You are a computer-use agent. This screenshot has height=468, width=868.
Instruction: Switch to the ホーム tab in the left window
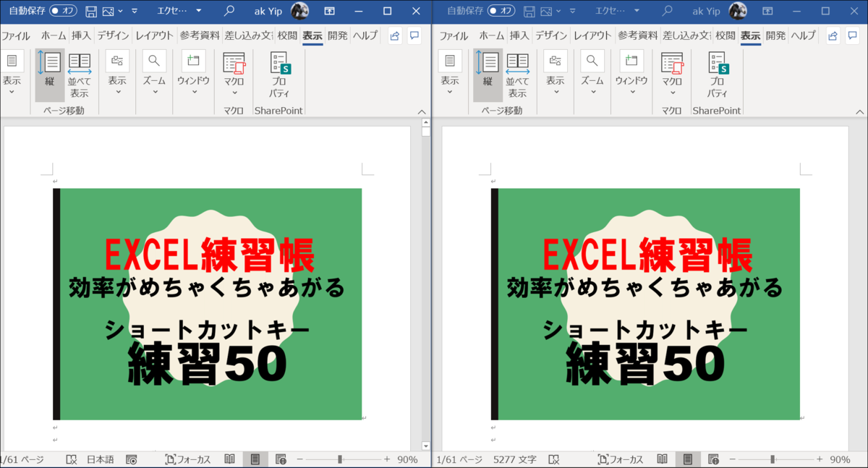[54, 35]
